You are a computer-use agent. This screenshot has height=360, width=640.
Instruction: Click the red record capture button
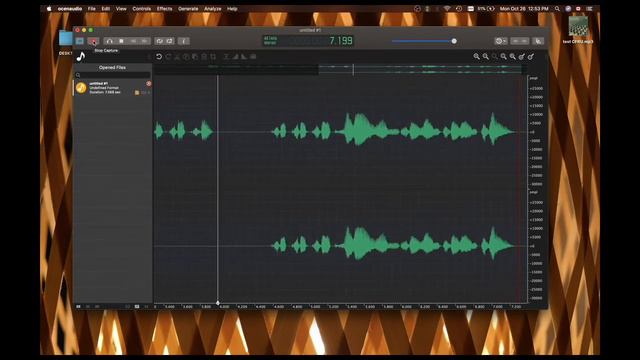(x=93, y=41)
